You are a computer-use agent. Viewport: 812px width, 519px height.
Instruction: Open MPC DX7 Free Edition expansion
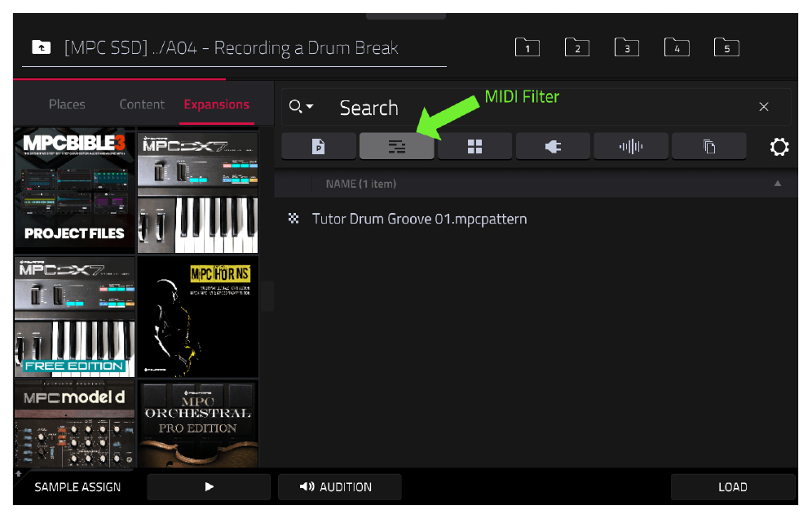click(74, 317)
